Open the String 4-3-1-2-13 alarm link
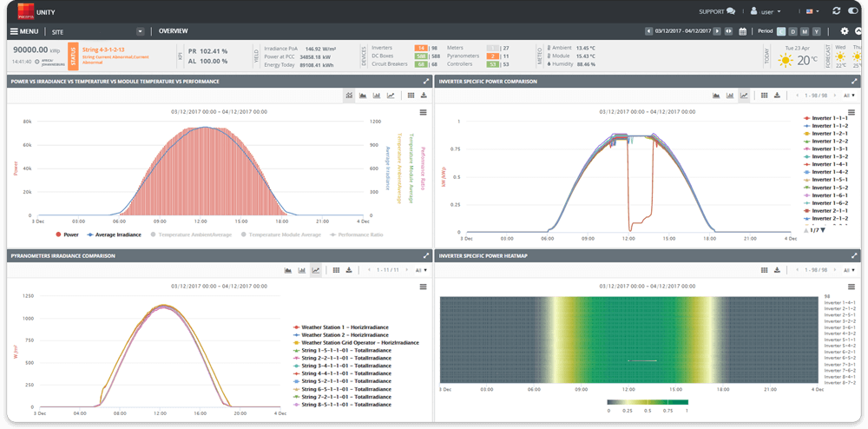The width and height of the screenshot is (868, 429). pyautogui.click(x=103, y=49)
